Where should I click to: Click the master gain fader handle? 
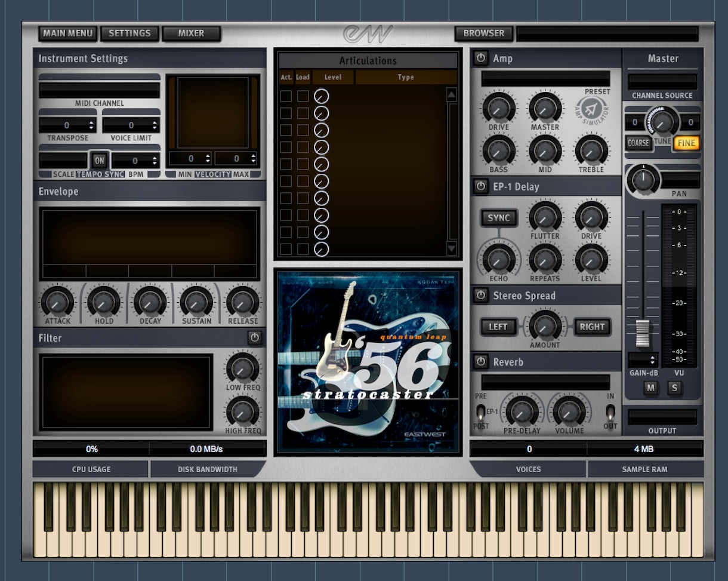click(643, 333)
